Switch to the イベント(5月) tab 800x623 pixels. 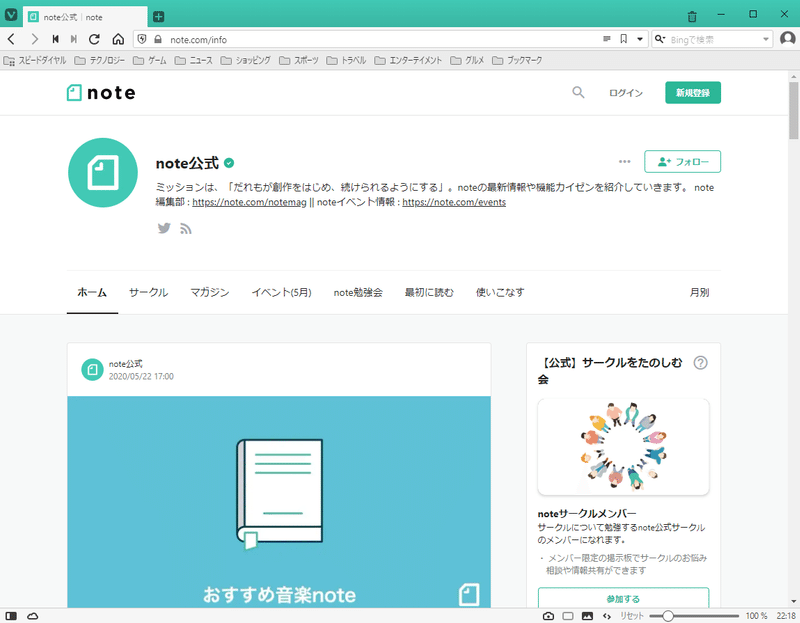pyautogui.click(x=282, y=292)
